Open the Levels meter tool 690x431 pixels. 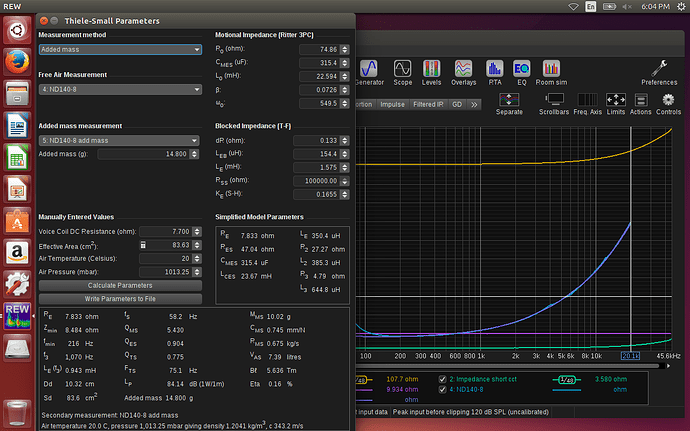[x=431, y=73]
